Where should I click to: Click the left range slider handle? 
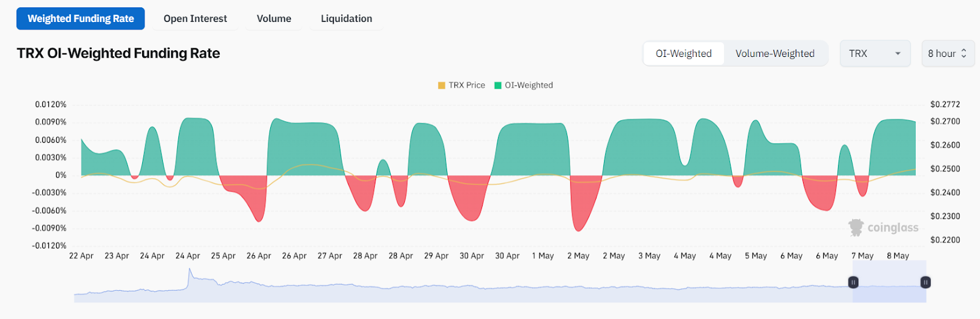853,282
